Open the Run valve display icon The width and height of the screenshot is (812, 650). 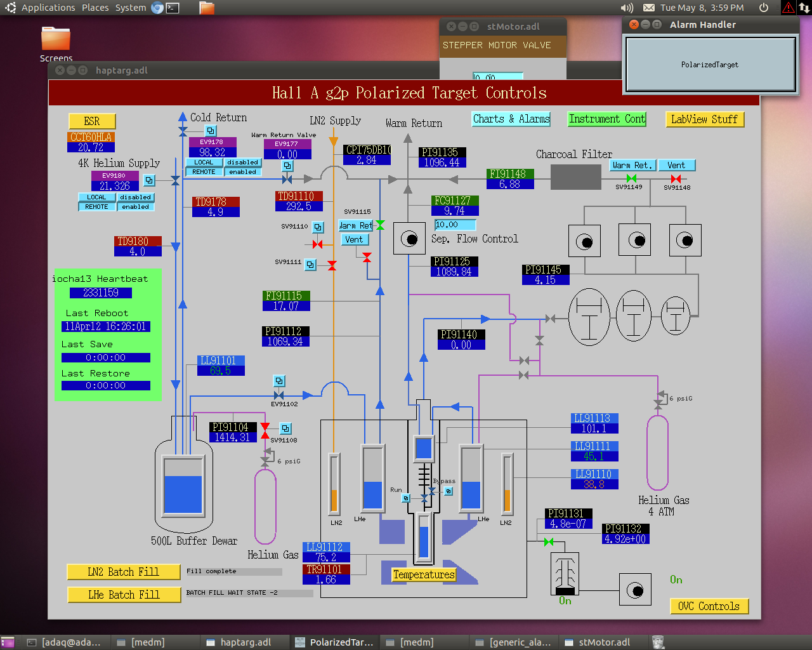tap(406, 498)
